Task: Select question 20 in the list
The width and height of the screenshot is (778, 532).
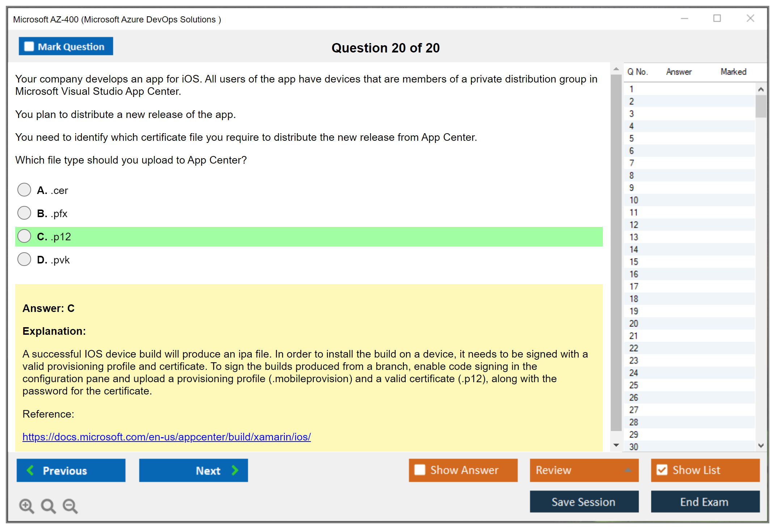Action: point(634,324)
